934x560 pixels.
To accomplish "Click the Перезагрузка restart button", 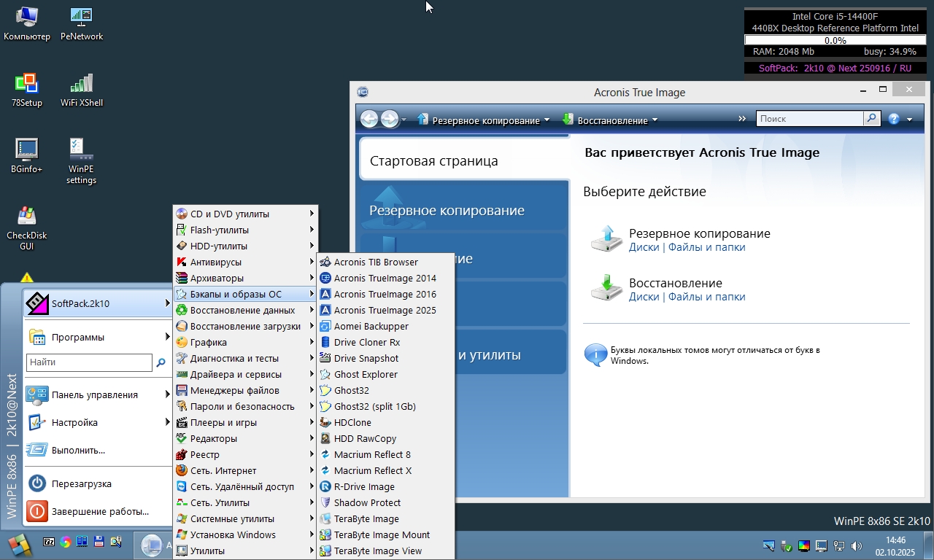I will pyautogui.click(x=81, y=483).
